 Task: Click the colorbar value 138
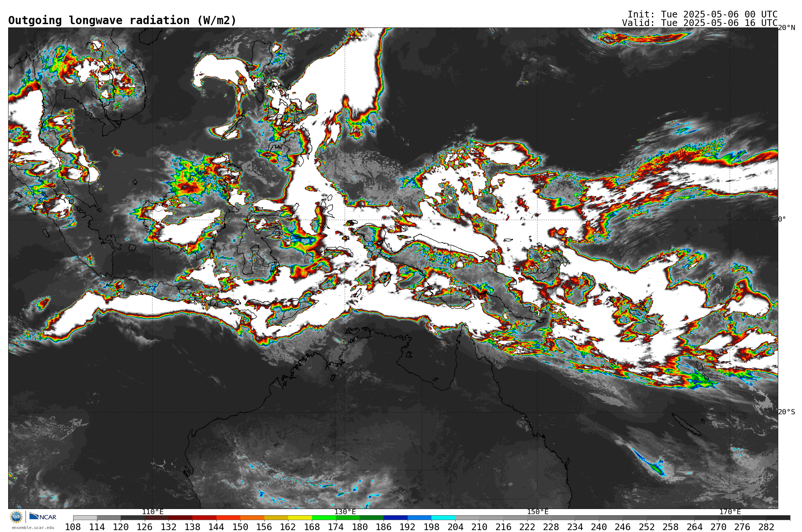coord(192,527)
